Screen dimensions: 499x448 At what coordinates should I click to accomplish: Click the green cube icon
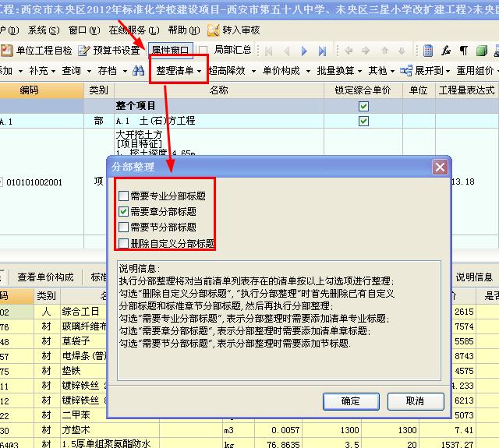(482, 51)
